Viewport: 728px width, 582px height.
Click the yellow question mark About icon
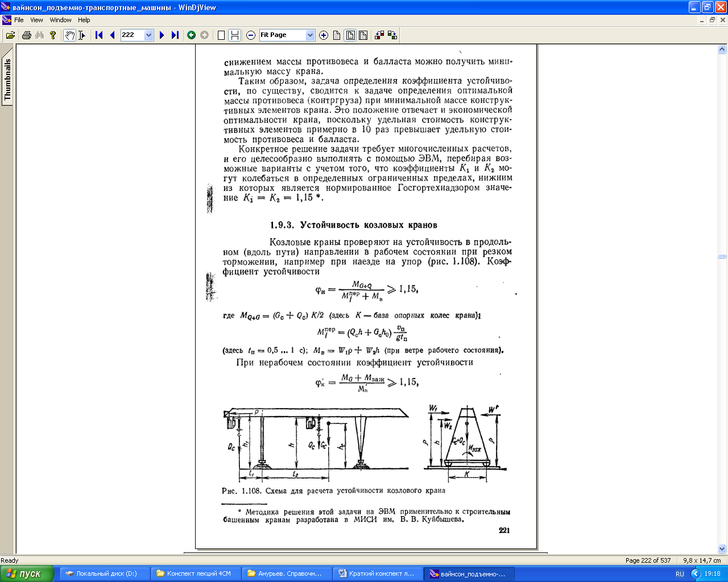pyautogui.click(x=53, y=35)
